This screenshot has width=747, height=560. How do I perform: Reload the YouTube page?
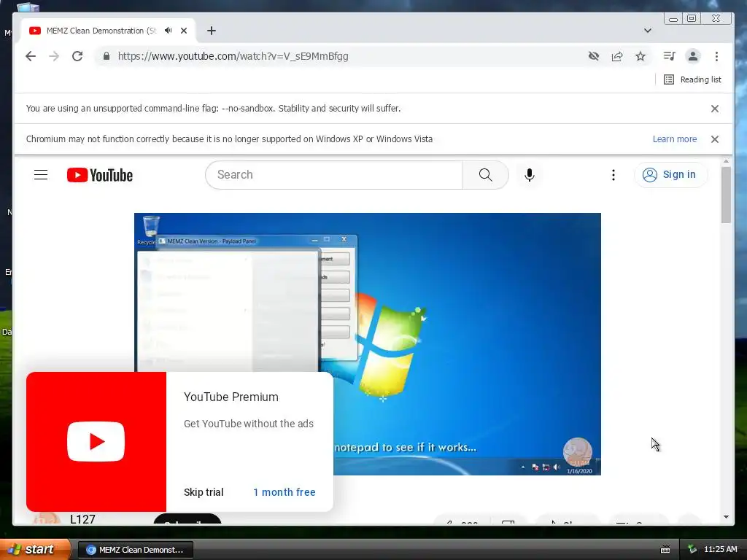(x=77, y=56)
